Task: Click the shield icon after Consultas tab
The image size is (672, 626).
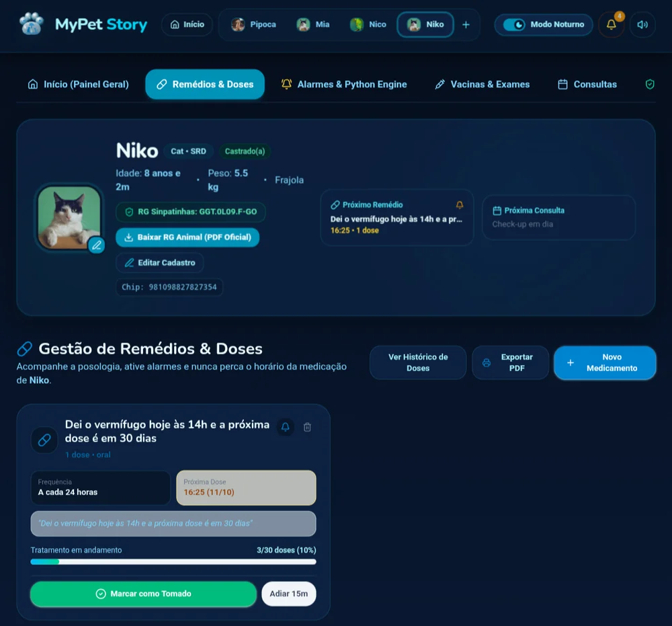Action: point(650,85)
